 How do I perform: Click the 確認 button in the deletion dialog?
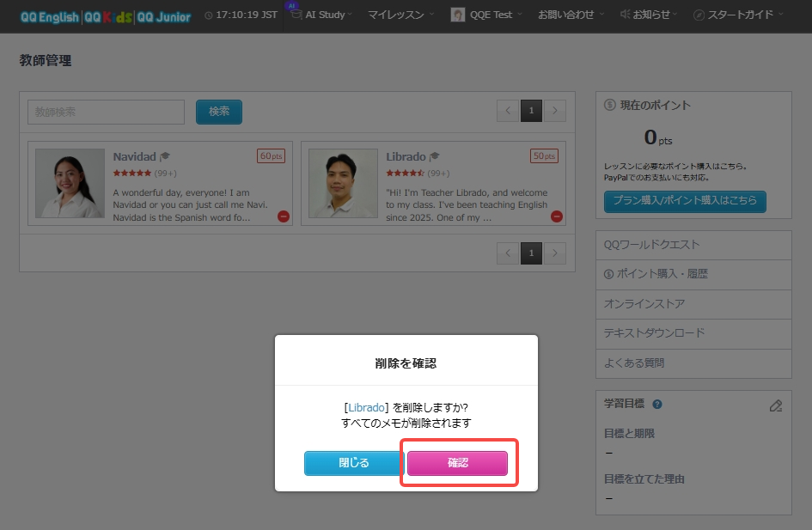click(459, 463)
